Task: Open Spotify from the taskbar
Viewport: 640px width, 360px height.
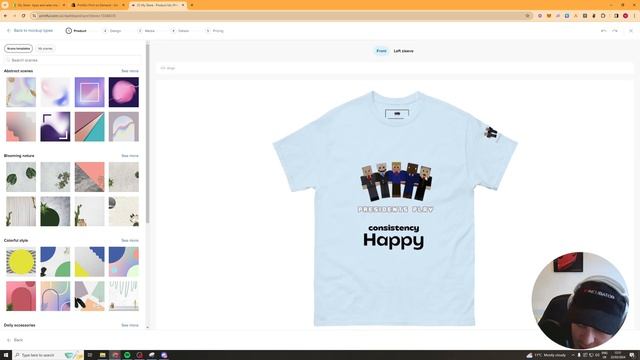Action: pyautogui.click(x=127, y=355)
